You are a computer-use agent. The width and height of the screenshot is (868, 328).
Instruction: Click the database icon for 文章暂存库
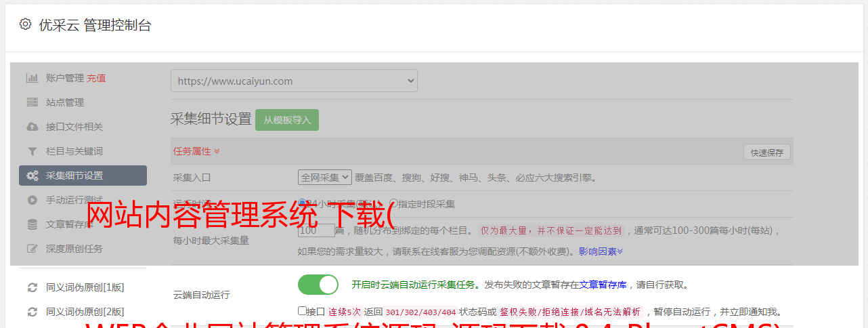tap(32, 224)
